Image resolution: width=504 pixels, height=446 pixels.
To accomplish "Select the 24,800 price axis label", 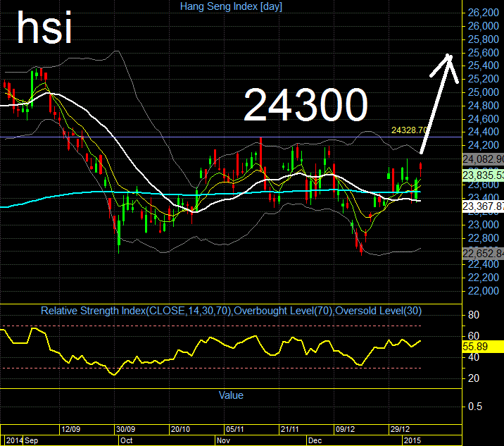I will 483,106.
